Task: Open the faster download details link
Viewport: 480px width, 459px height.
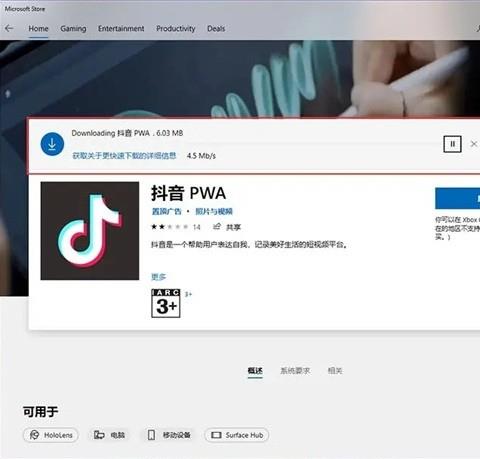Action: coord(124,156)
